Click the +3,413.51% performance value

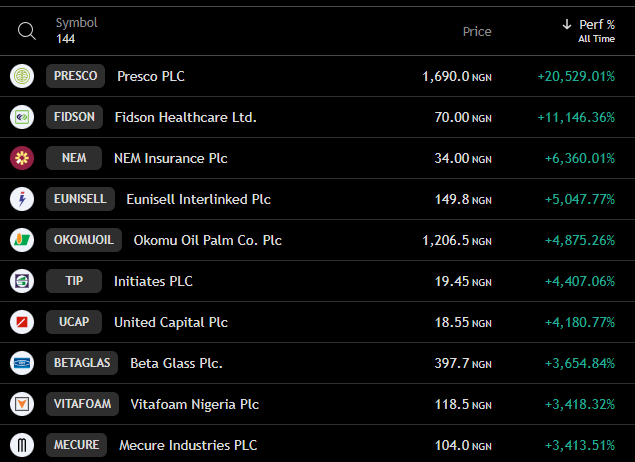tap(580, 445)
